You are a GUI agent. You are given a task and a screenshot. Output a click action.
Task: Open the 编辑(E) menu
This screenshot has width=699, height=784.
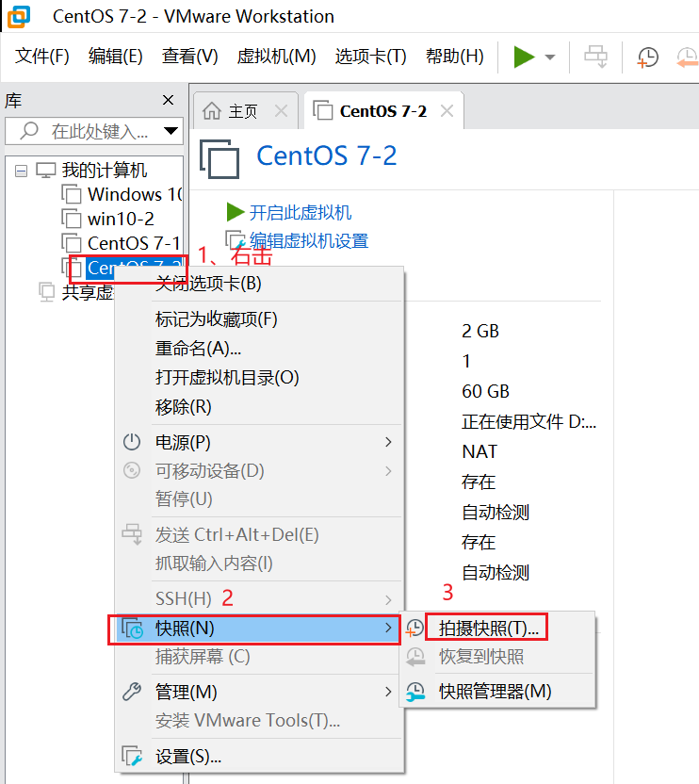(x=116, y=56)
